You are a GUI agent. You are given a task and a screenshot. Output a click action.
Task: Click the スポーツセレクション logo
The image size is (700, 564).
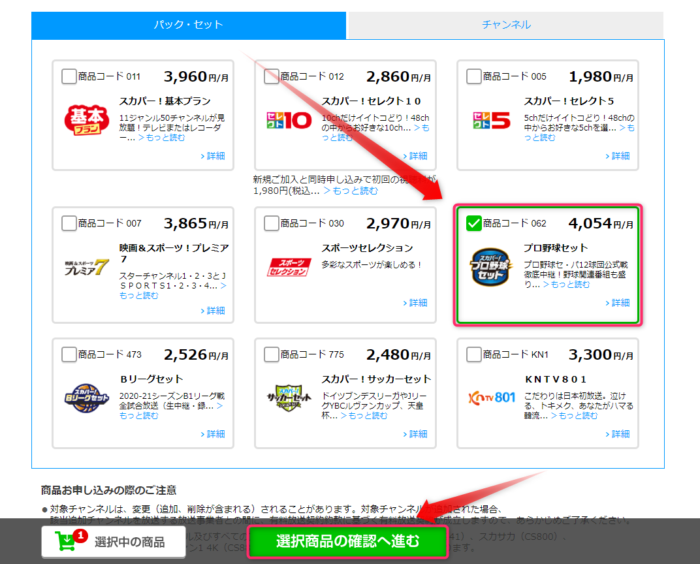289,267
